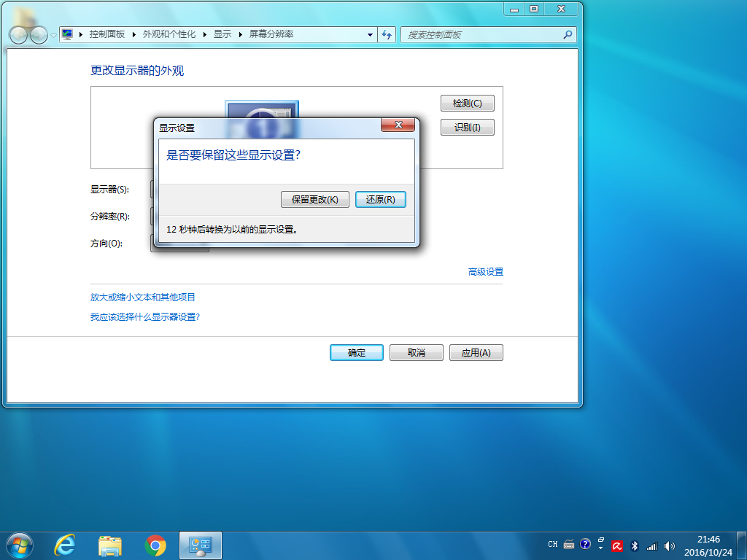Click the 应用(A) apply button
The height and width of the screenshot is (560, 747).
pyautogui.click(x=476, y=353)
